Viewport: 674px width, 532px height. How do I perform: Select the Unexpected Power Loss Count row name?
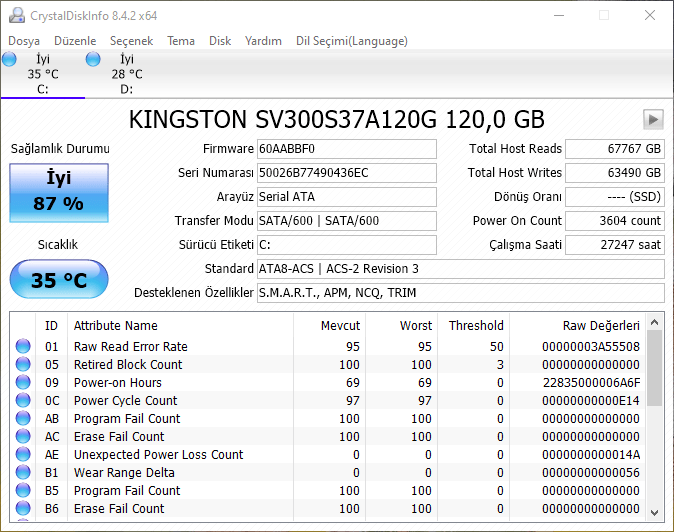pos(159,455)
